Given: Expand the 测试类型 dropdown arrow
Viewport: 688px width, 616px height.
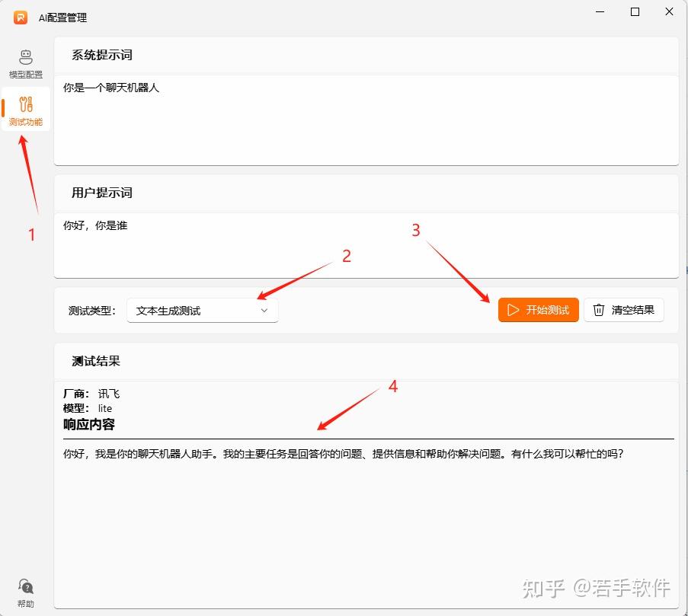Looking at the screenshot, I should click(x=264, y=311).
